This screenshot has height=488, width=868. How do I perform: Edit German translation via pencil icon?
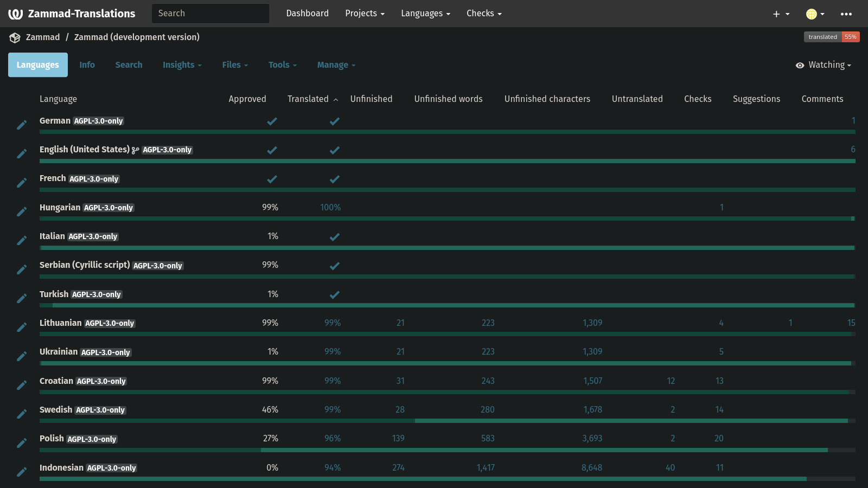coord(22,125)
